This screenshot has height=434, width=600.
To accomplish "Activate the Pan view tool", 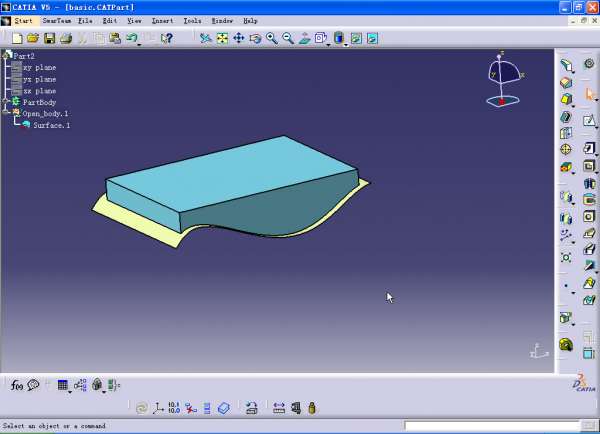I will tap(239, 39).
